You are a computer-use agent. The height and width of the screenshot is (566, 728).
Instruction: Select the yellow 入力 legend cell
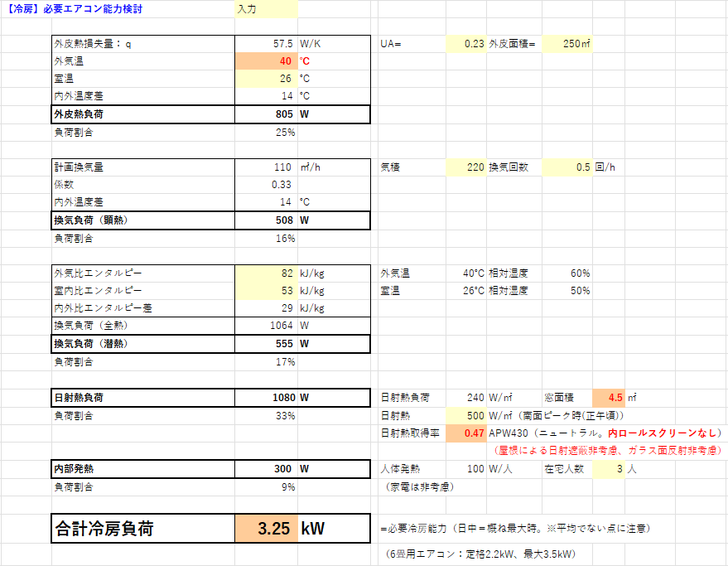click(266, 9)
